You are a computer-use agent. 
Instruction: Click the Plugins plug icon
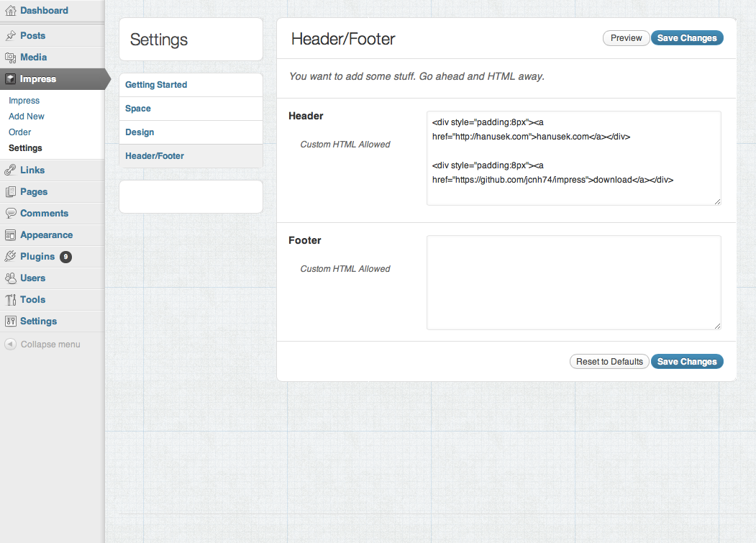pyautogui.click(x=10, y=257)
